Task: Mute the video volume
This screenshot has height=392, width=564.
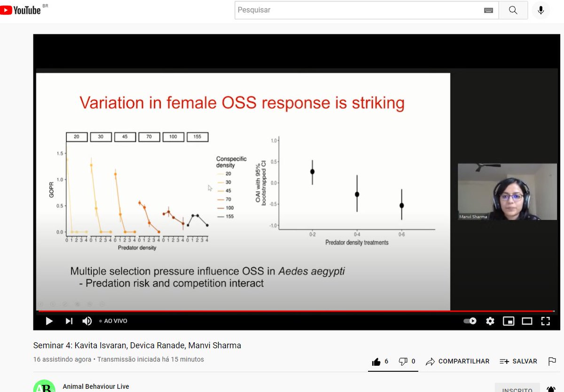Action: tap(87, 321)
